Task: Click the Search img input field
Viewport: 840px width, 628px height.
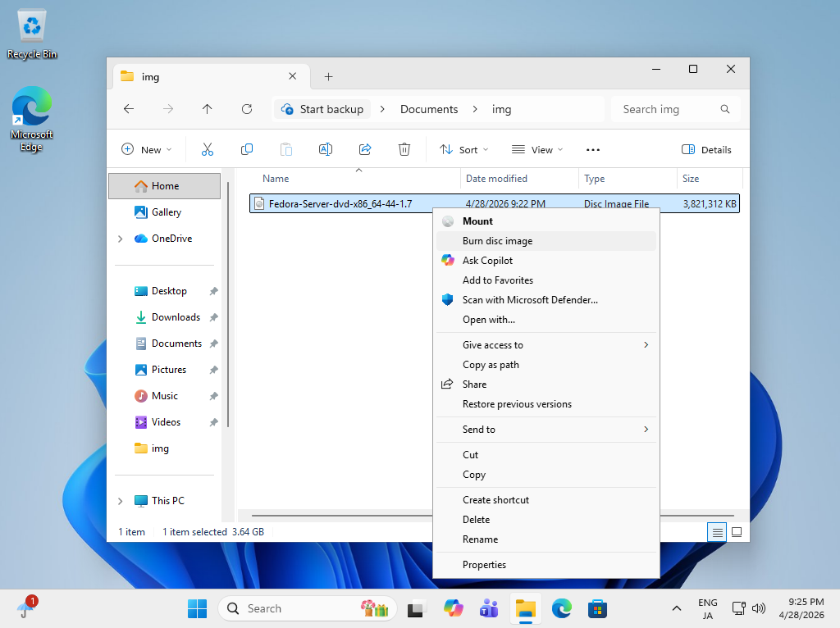Action: pyautogui.click(x=666, y=109)
